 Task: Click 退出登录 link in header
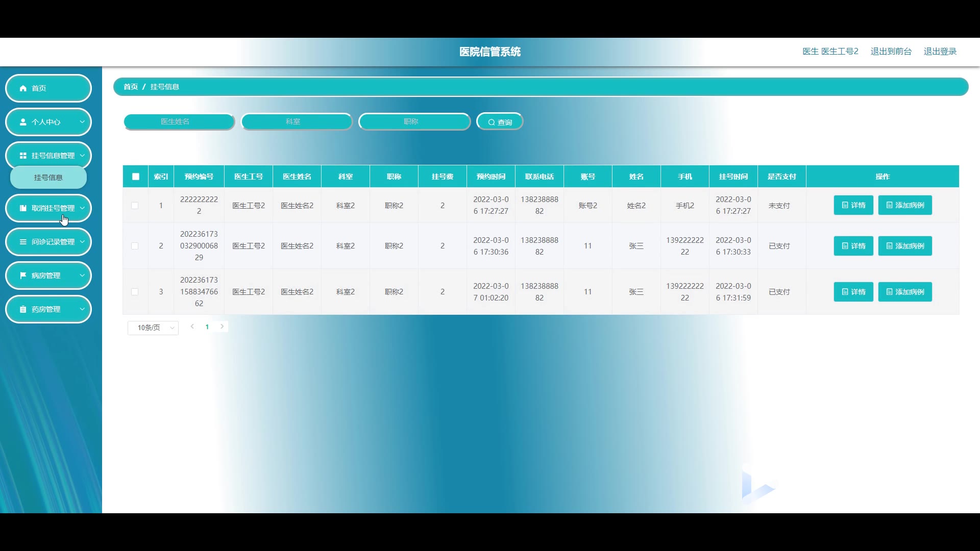pos(940,52)
